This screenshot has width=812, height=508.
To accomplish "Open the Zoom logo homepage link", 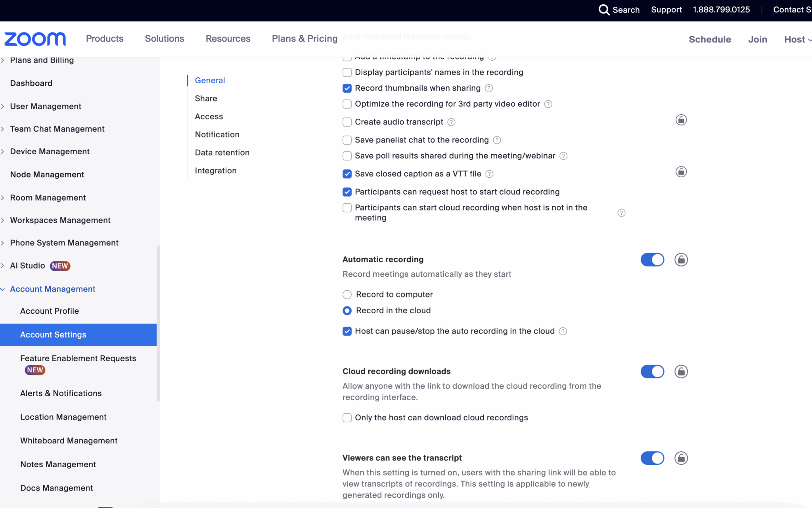I will pos(35,38).
